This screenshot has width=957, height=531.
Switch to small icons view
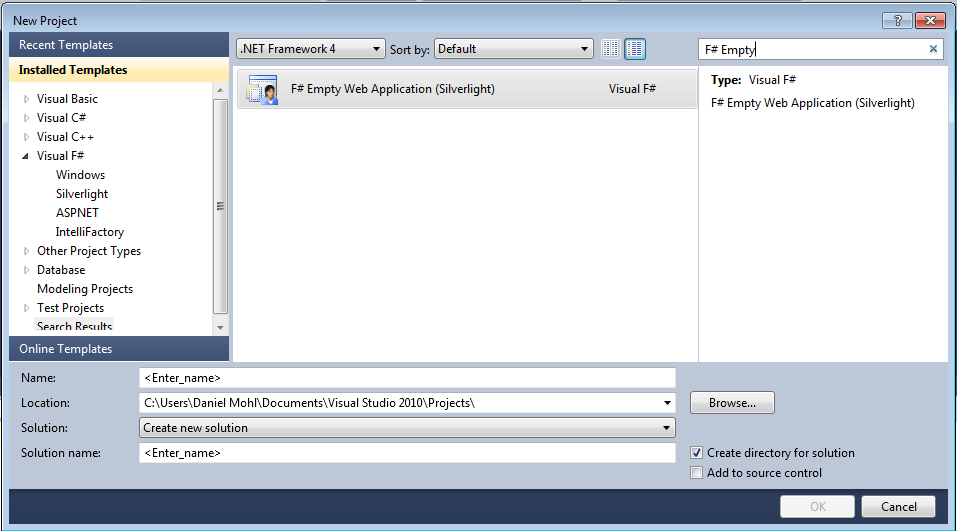[610, 49]
